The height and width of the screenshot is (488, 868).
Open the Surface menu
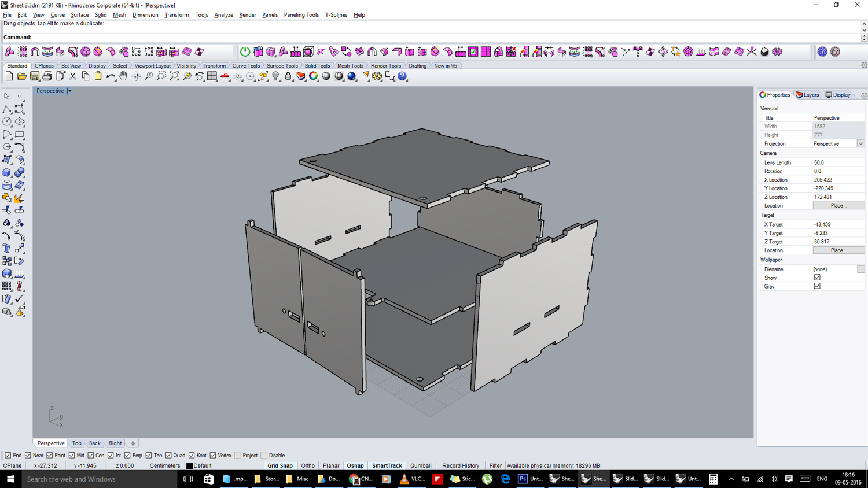click(x=79, y=15)
